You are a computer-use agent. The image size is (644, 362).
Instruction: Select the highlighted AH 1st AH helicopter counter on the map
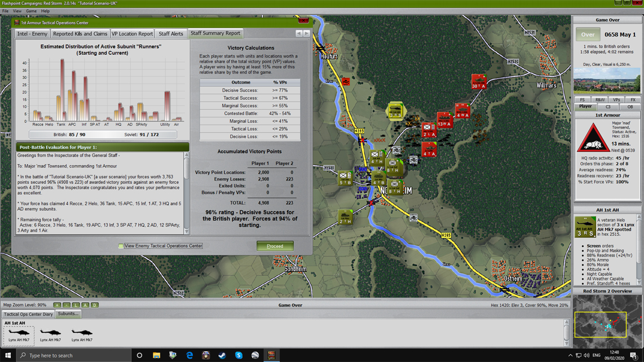click(x=395, y=111)
